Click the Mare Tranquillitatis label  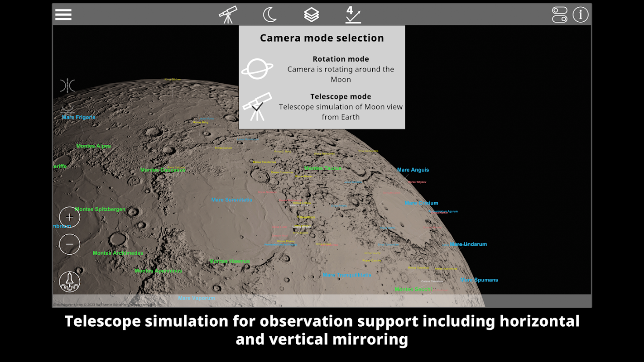(x=347, y=275)
